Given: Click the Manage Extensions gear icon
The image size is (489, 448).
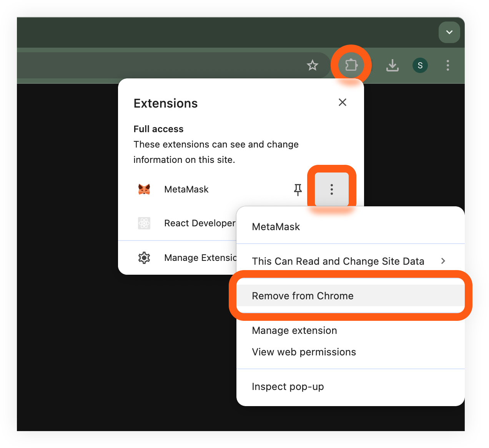Looking at the screenshot, I should (x=144, y=257).
